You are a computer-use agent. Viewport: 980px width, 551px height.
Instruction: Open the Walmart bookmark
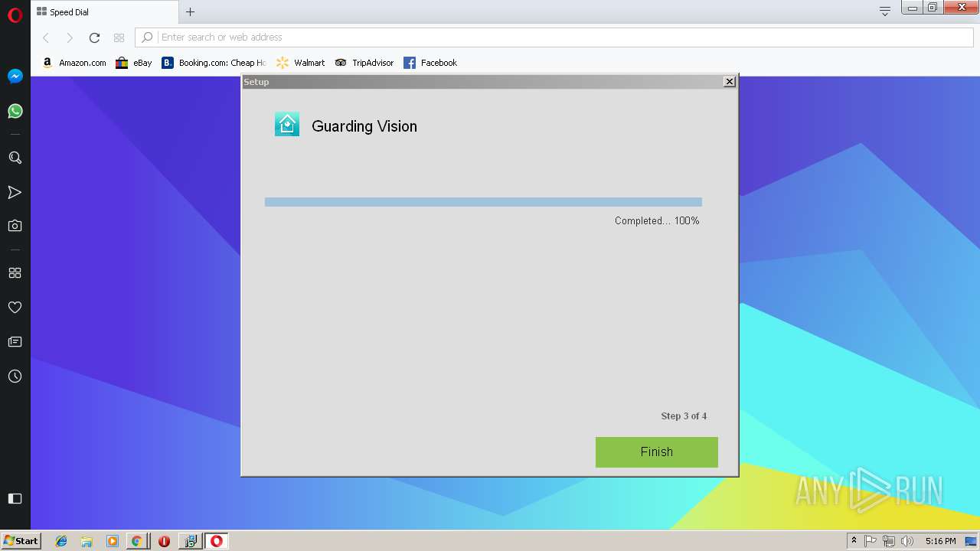click(301, 63)
